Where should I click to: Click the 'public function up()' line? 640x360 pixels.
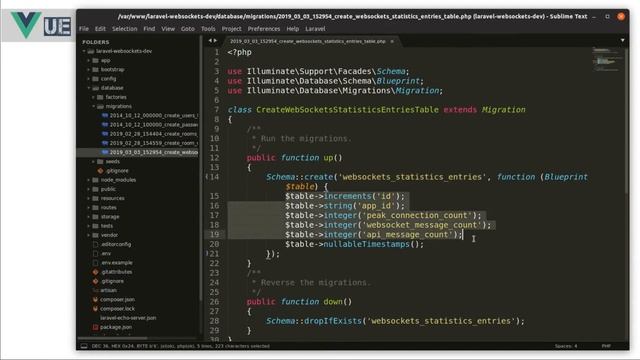pos(294,158)
